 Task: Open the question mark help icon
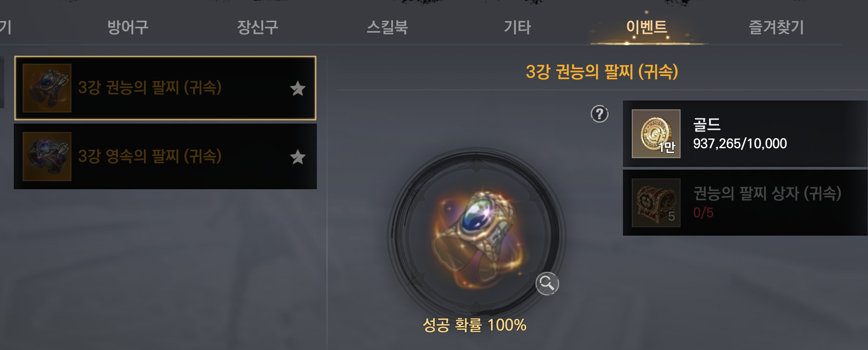[x=600, y=114]
